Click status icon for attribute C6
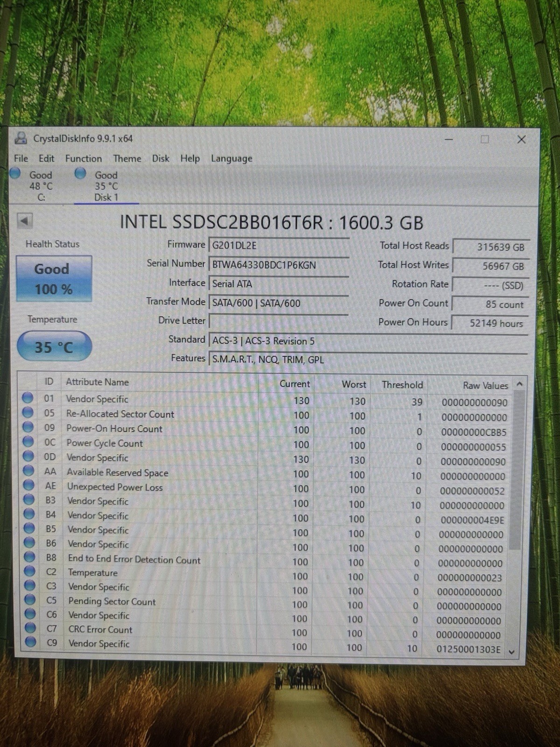This screenshot has width=560, height=747. [x=30, y=613]
